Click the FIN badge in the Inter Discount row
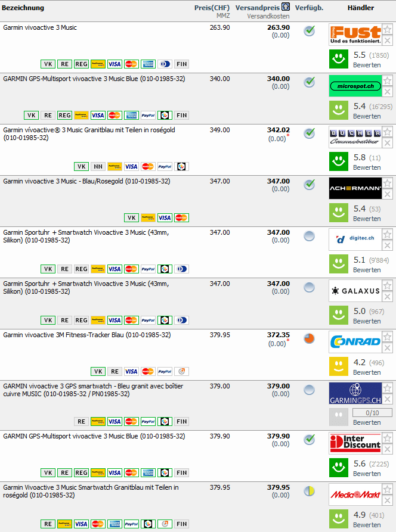This screenshot has width=396, height=532. [x=182, y=473]
